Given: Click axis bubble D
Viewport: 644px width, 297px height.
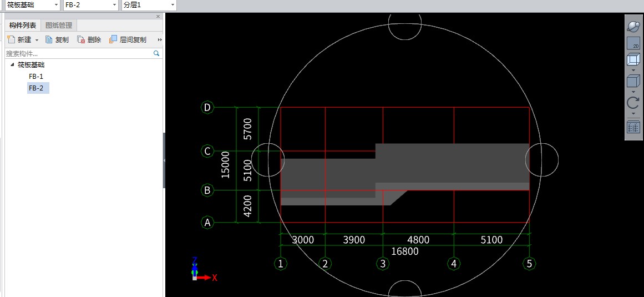Looking at the screenshot, I should point(207,108).
